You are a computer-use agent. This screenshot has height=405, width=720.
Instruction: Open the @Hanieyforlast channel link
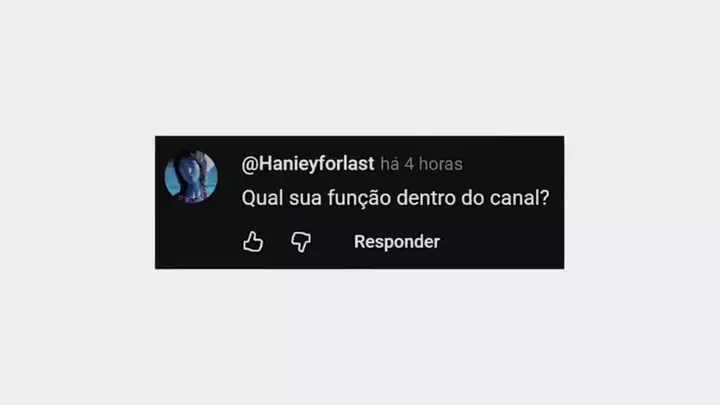[x=308, y=164]
